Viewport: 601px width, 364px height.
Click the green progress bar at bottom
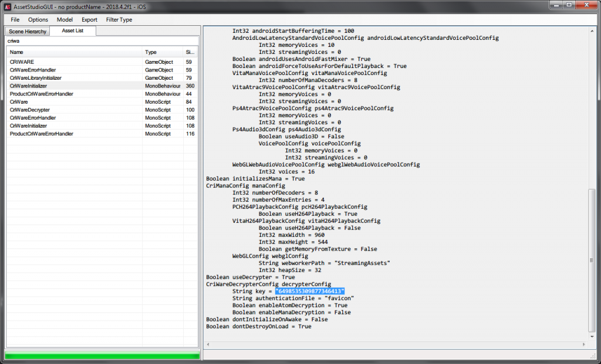tap(102, 356)
